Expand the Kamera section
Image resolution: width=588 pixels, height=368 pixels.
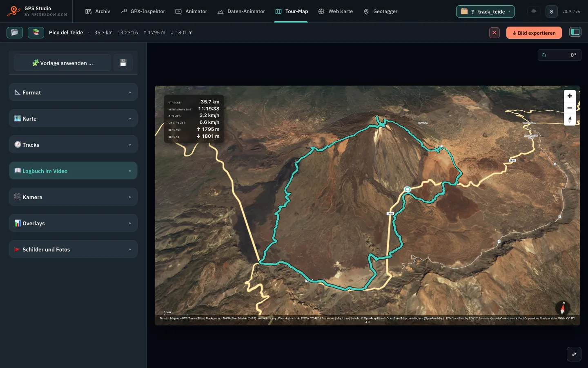point(73,197)
